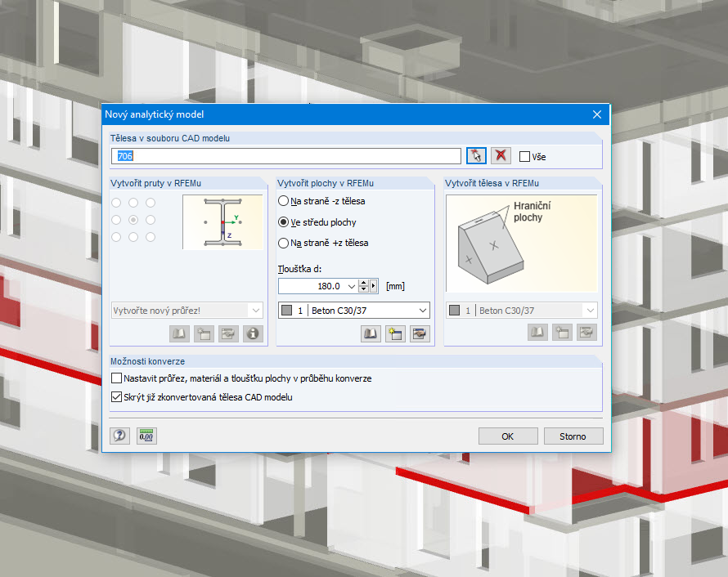Click the edit material icon under plochy section
The height and width of the screenshot is (577, 728).
click(x=420, y=333)
